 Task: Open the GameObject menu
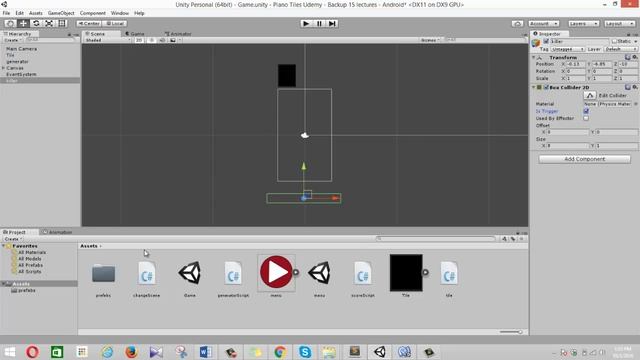pos(61,13)
